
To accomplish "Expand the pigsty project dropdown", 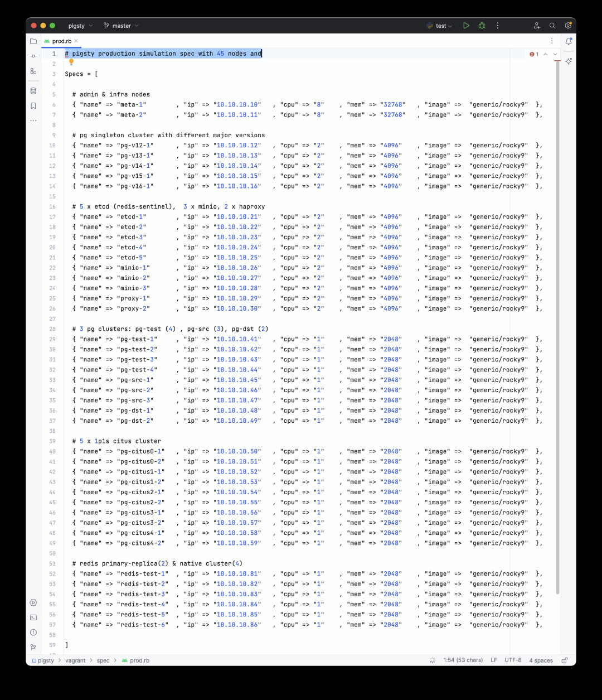I will click(x=80, y=26).
